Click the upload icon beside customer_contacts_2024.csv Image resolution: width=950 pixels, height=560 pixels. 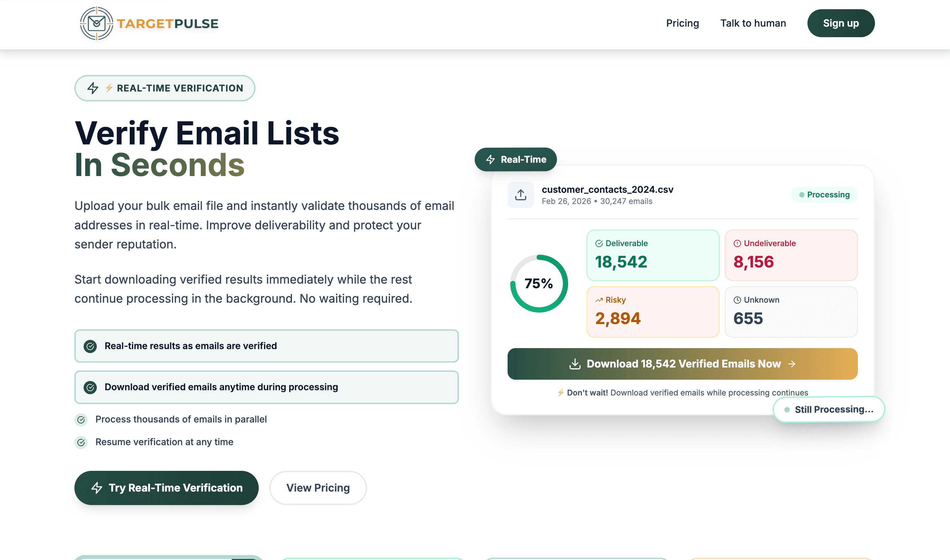coord(520,195)
